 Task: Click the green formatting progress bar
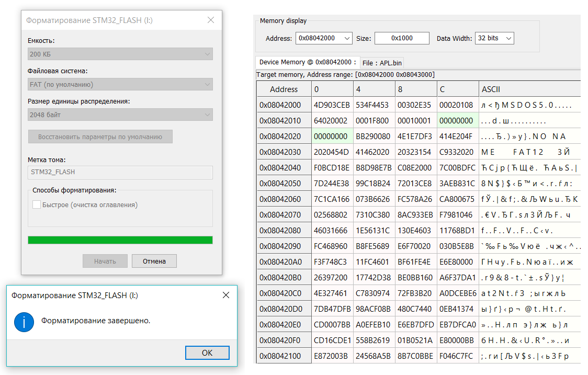tap(120, 240)
